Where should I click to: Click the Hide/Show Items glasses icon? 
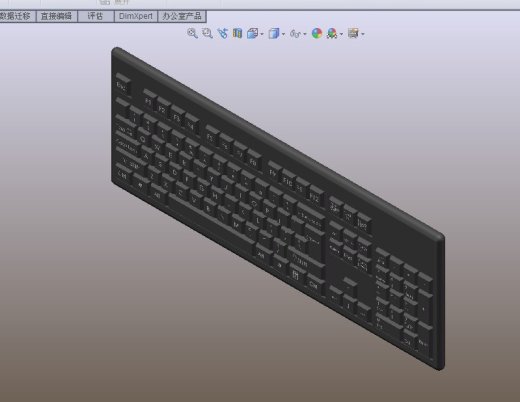pos(295,34)
